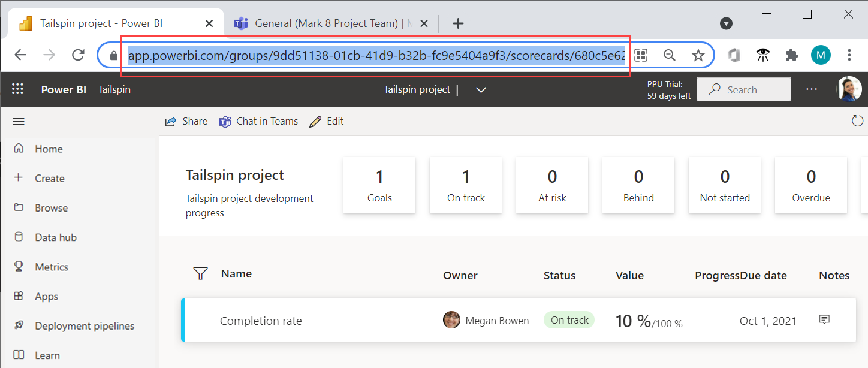
Task: Open the more options ellipsis in header
Action: click(812, 89)
